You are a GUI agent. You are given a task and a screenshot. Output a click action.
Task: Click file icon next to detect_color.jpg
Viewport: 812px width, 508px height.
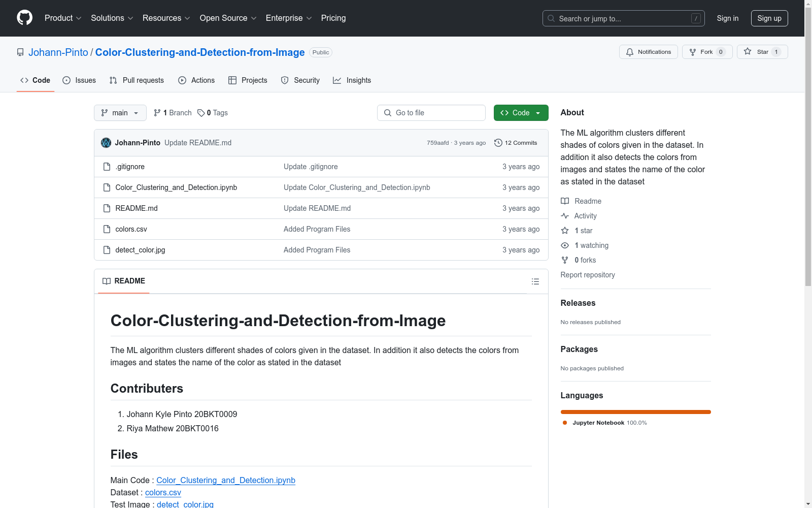pos(107,250)
